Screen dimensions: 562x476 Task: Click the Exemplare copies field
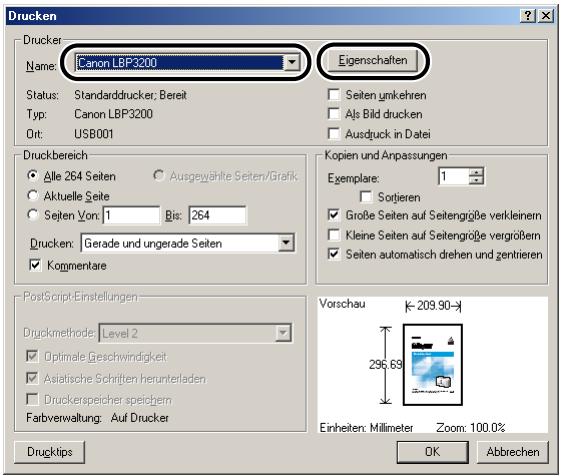pos(454,176)
